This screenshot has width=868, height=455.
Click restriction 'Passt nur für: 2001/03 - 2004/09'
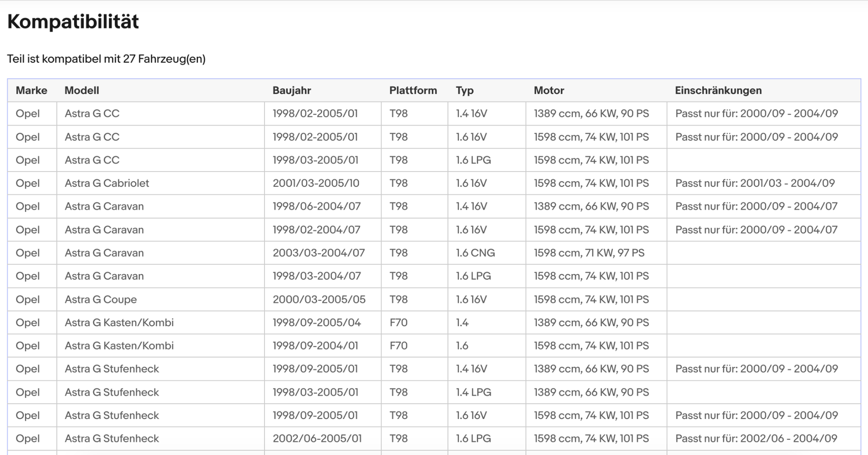pos(755,183)
